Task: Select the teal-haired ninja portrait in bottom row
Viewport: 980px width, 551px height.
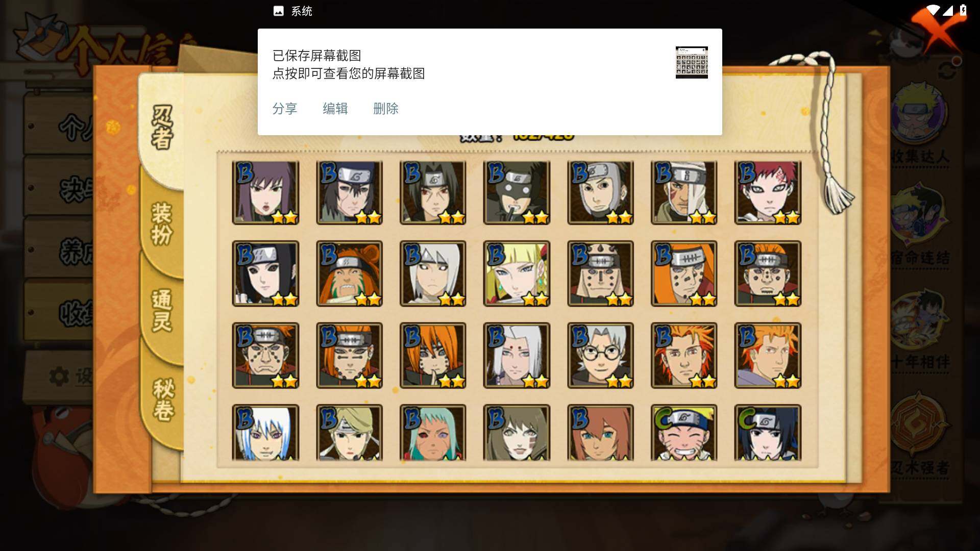Action: click(x=433, y=433)
